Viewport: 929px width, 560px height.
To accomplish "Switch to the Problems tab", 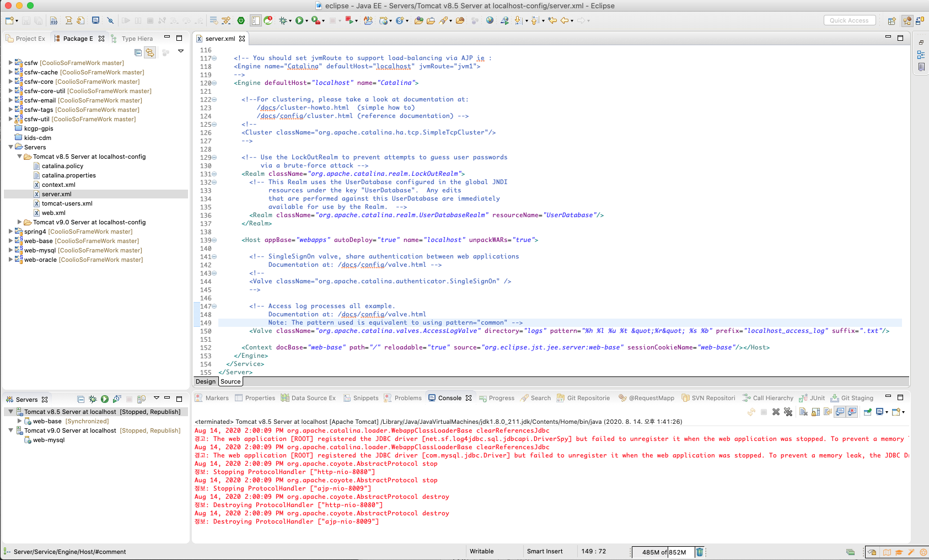I will pos(407,398).
